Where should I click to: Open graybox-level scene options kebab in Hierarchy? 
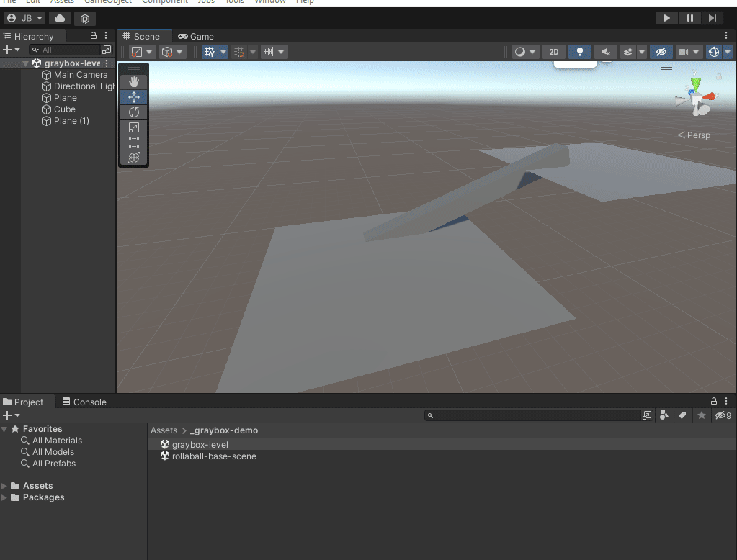coord(107,63)
